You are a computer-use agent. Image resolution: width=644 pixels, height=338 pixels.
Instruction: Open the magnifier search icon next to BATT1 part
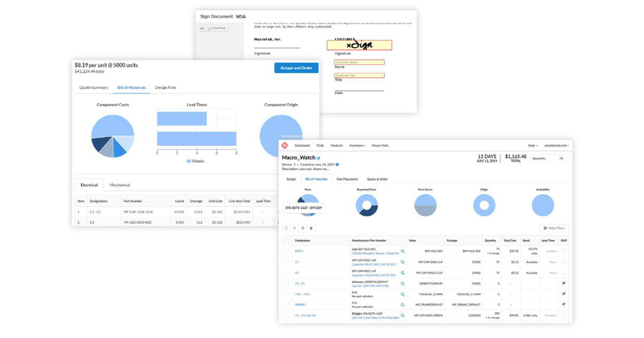pyautogui.click(x=403, y=250)
